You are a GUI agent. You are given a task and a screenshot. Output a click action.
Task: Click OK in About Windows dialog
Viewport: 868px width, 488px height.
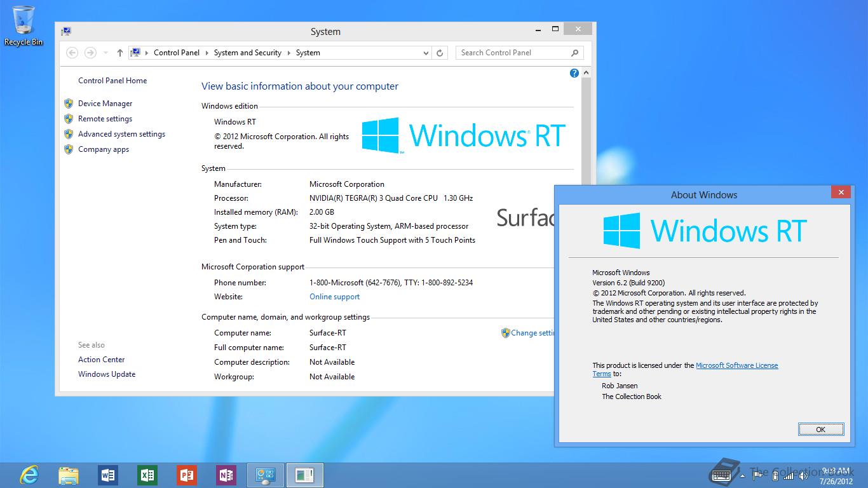(x=821, y=430)
